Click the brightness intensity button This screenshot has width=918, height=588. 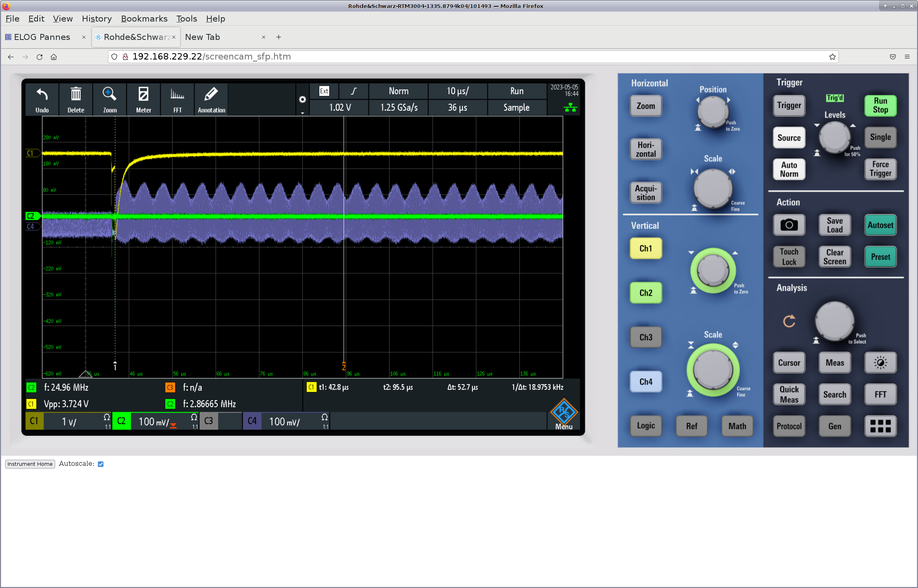click(x=880, y=363)
